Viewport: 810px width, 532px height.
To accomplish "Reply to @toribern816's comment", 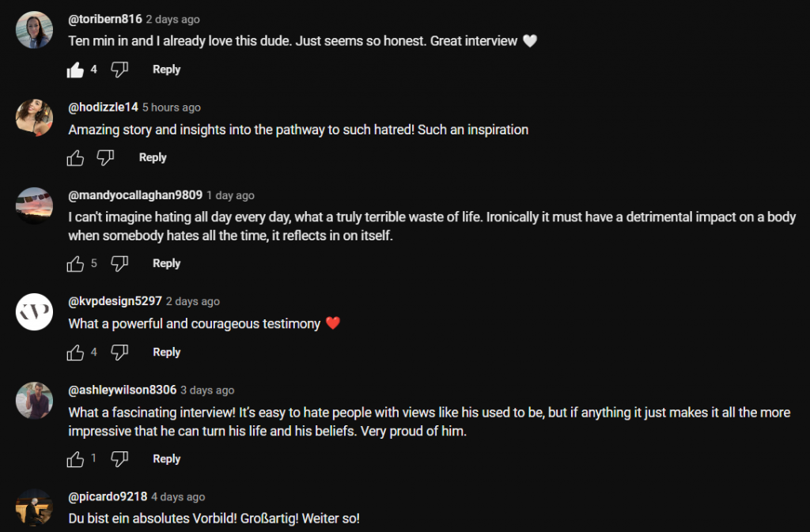I will (x=166, y=70).
